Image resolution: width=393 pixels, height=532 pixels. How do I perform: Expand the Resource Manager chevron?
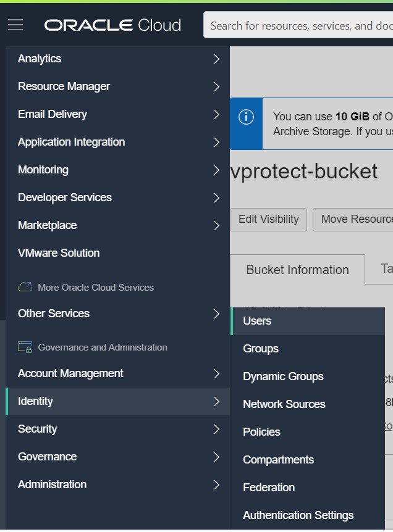click(x=216, y=86)
